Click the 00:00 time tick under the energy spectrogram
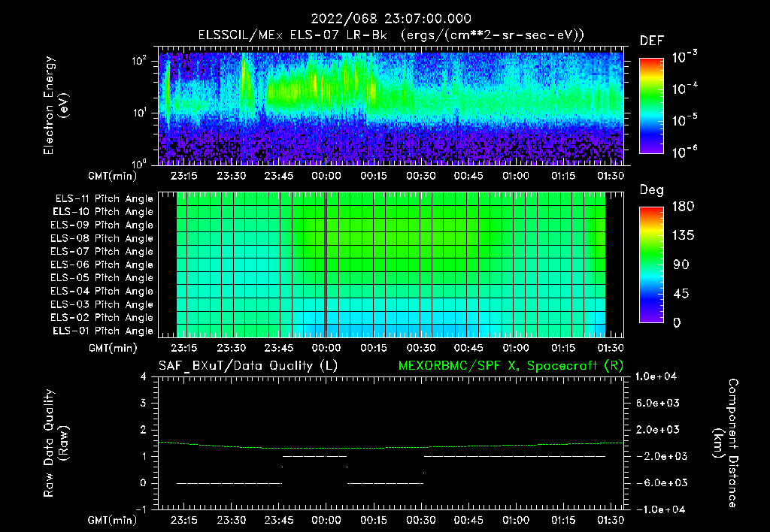The width and height of the screenshot is (770, 532). tap(326, 176)
